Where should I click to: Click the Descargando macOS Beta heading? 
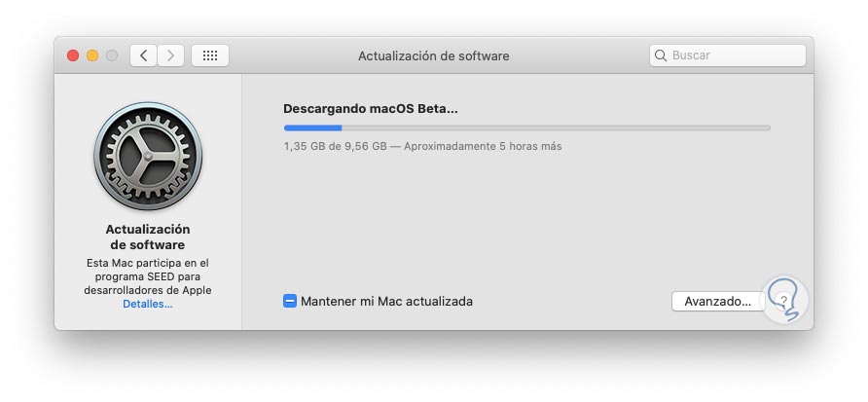pos(370,109)
